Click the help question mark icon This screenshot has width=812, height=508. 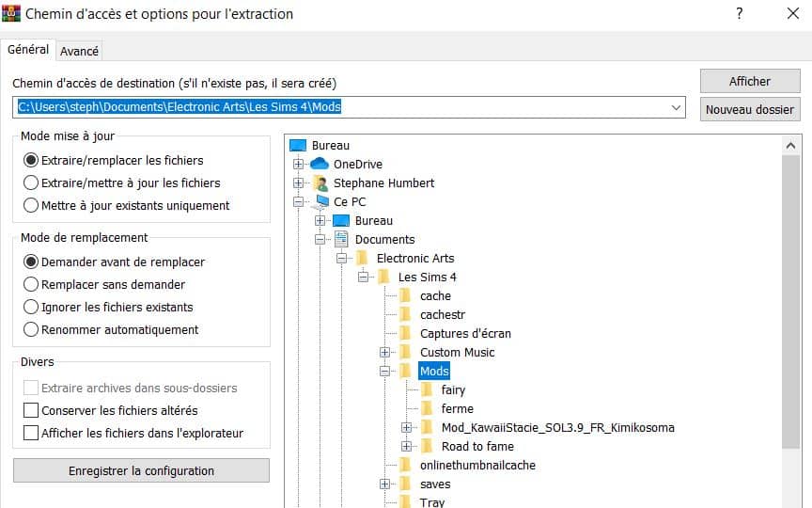pos(740,14)
